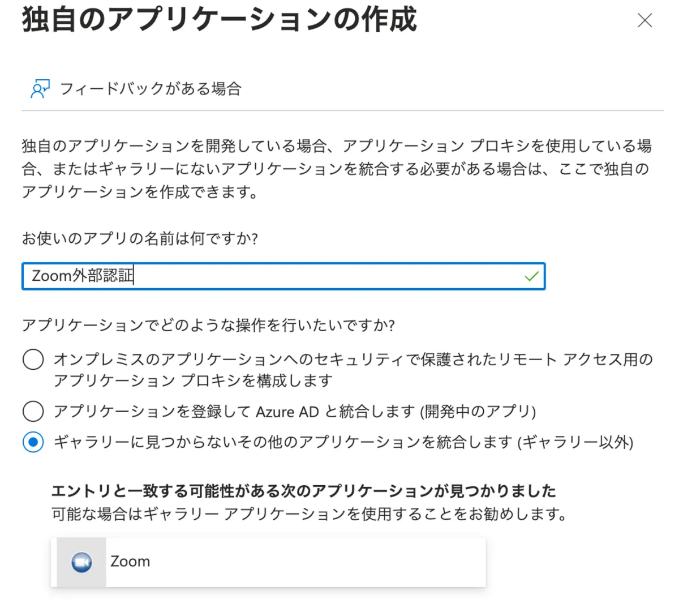Click the gallery application recommendation text
The image size is (679, 616).
(309, 514)
